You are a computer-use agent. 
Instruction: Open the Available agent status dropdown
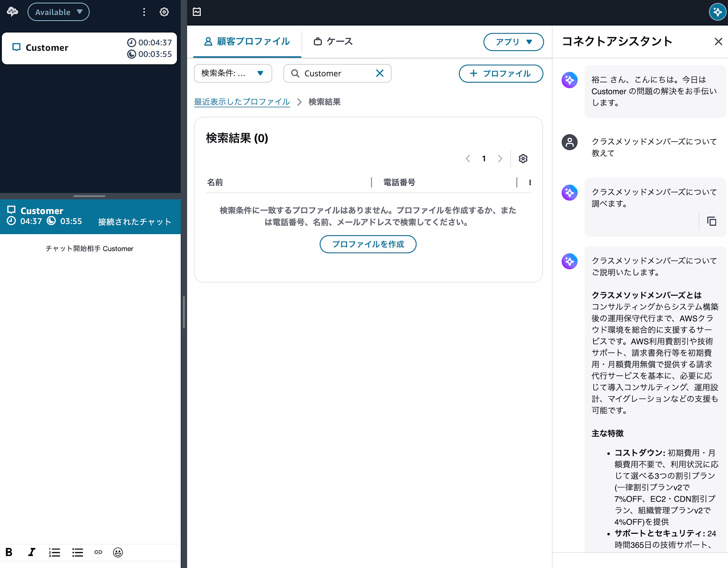[x=59, y=12]
